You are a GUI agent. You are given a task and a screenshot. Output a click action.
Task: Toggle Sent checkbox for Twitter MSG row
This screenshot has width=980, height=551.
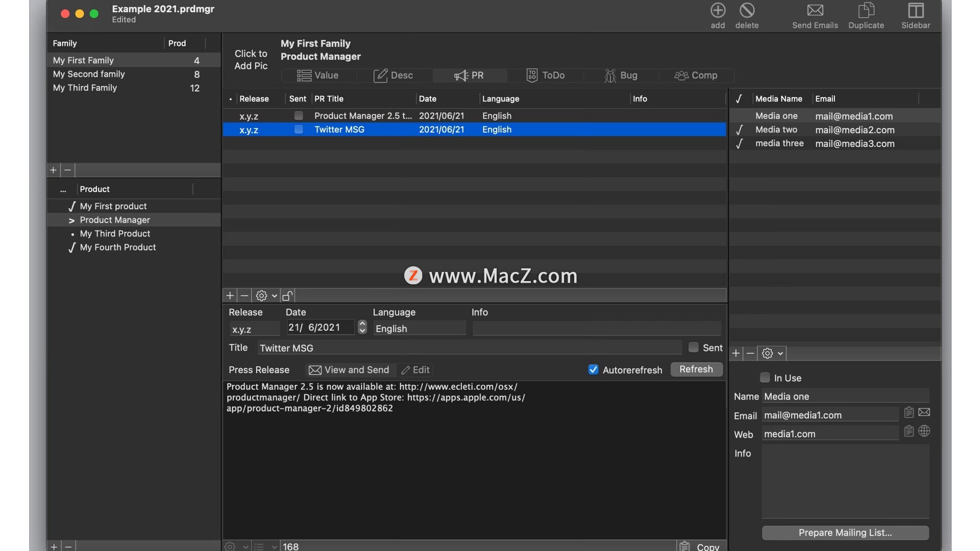[x=299, y=130]
